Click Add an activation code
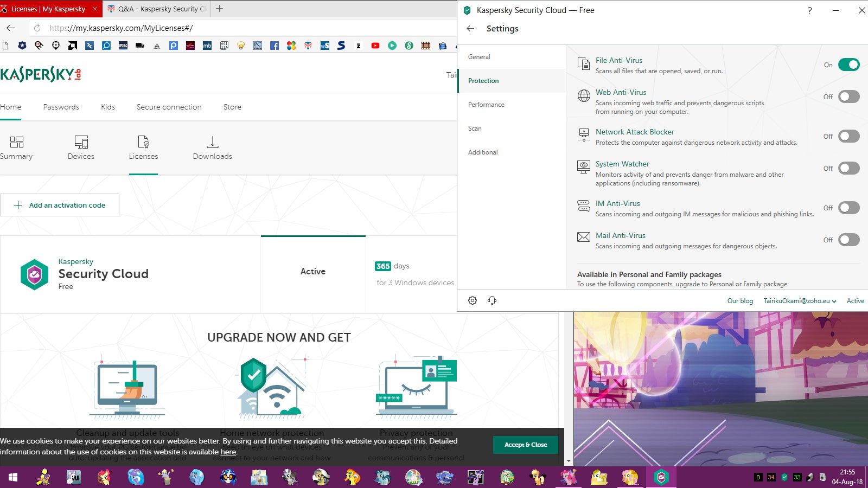This screenshot has height=488, width=868. [60, 205]
